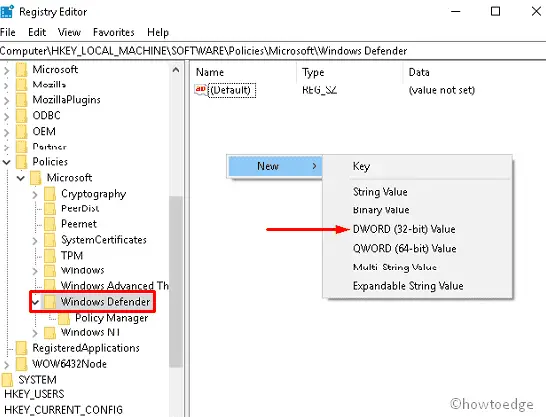The image size is (546, 417).
Task: Click the Windows Advanced Th folder icon
Action: (50, 285)
